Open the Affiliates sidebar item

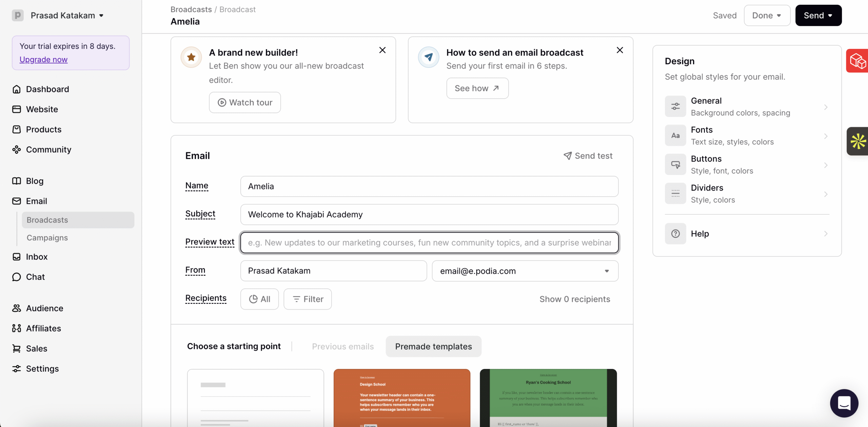[x=43, y=328]
